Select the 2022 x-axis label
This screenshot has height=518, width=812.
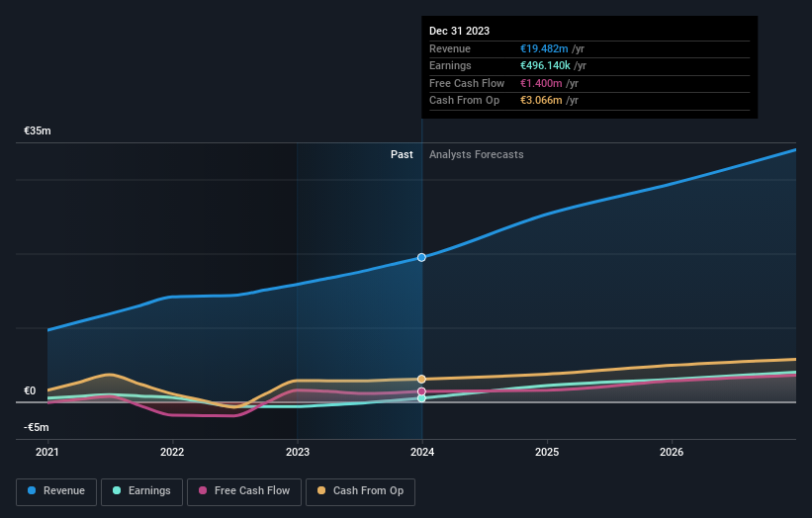pyautogui.click(x=172, y=452)
